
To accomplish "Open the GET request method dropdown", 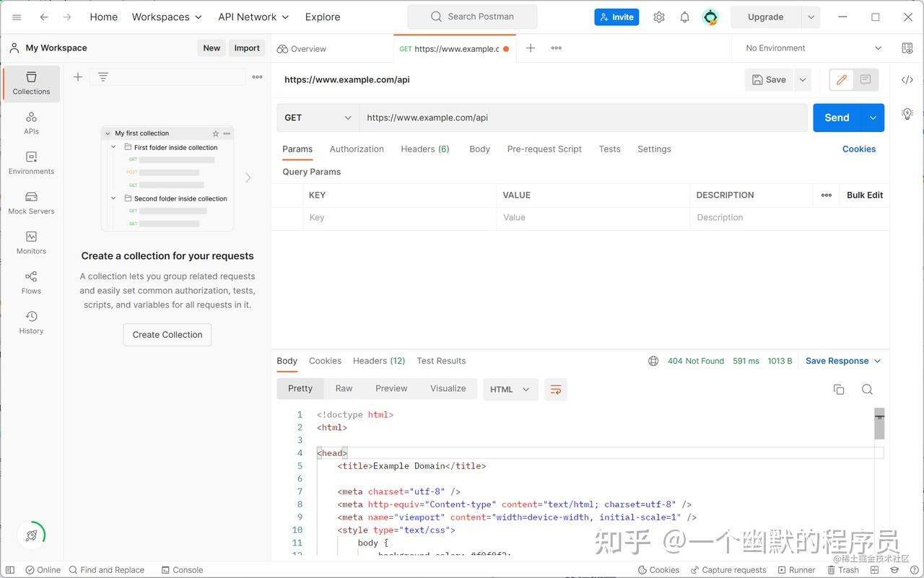I will [x=318, y=117].
